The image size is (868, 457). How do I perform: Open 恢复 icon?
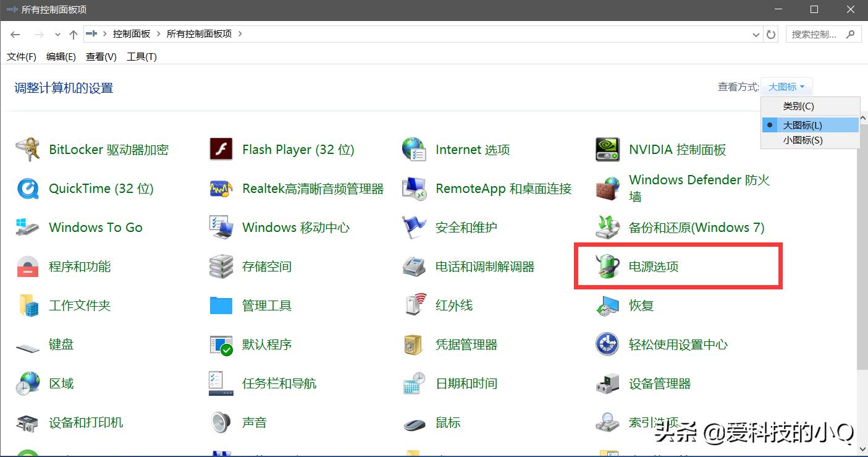[607, 305]
